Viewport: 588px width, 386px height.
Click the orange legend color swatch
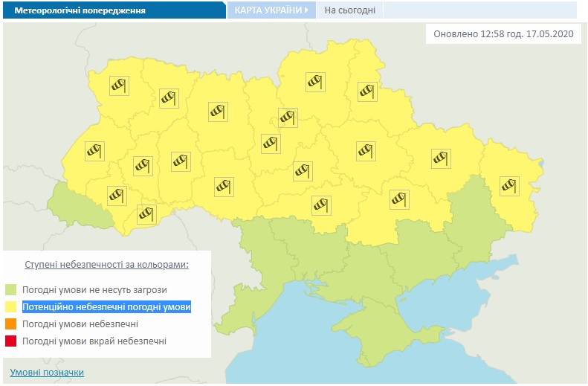(10, 324)
